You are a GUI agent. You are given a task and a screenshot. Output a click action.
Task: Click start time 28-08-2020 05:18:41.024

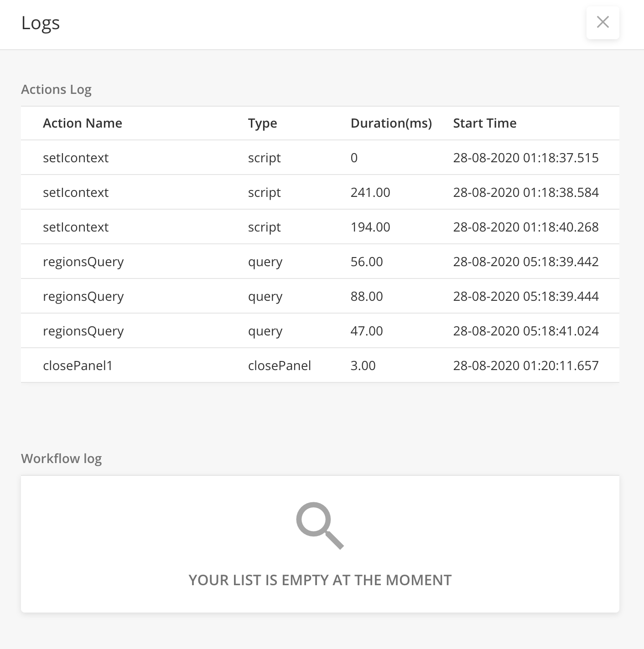[x=525, y=331]
